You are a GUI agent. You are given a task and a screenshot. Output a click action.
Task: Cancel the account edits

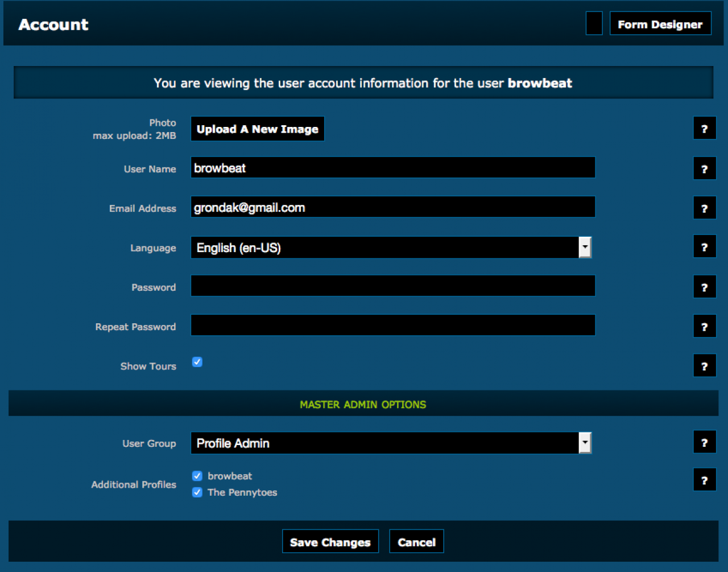click(416, 542)
